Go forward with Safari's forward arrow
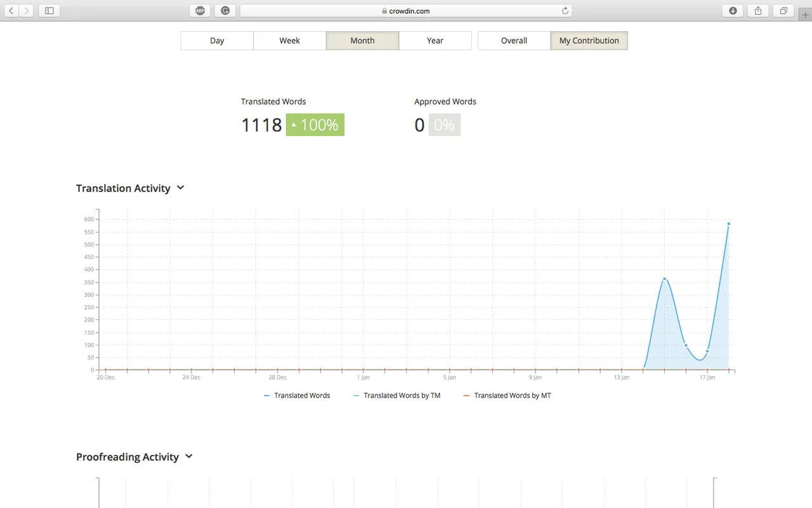This screenshot has height=508, width=812. (27, 11)
